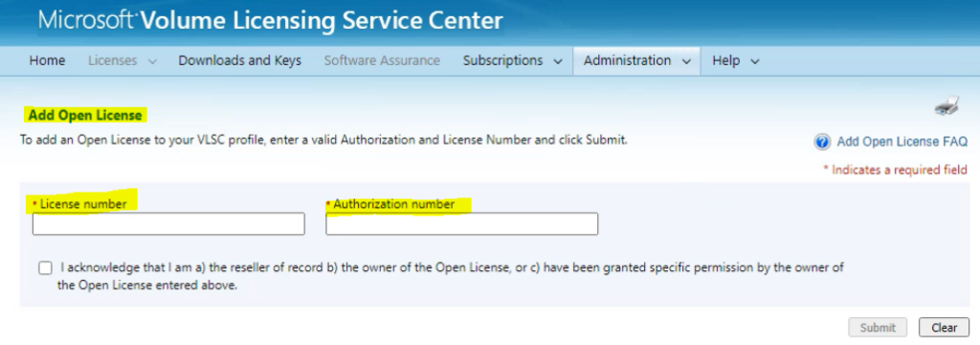The height and width of the screenshot is (345, 980).
Task: Print the page using the printer icon
Action: (947, 105)
